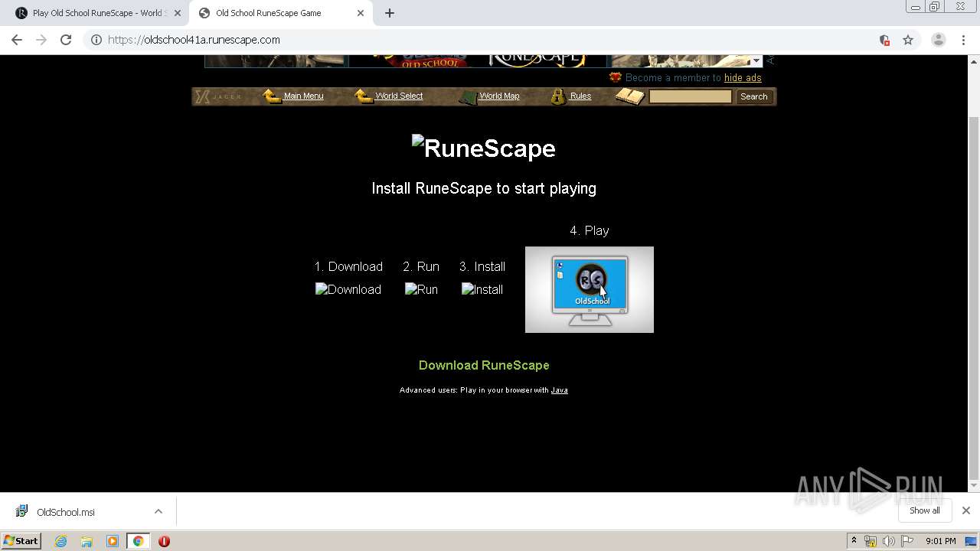
Task: Click the red Opera taskbar icon
Action: click(x=164, y=541)
